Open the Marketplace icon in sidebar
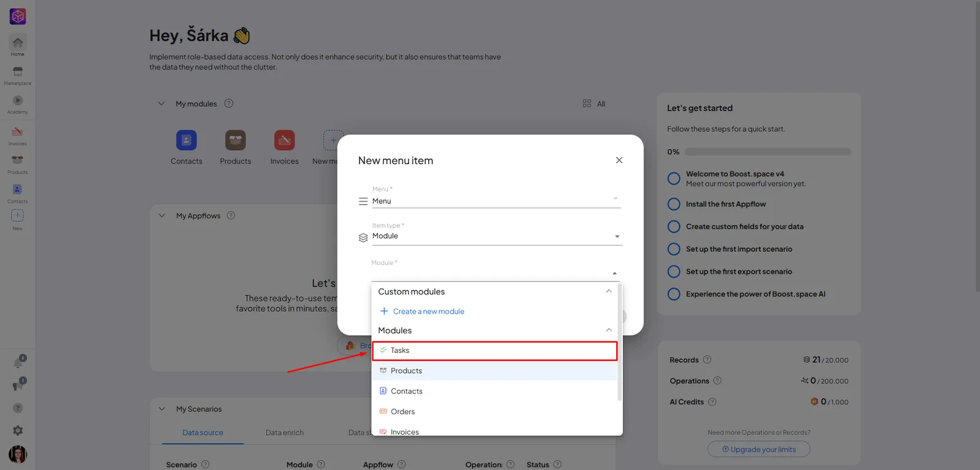The image size is (980, 470). click(17, 72)
